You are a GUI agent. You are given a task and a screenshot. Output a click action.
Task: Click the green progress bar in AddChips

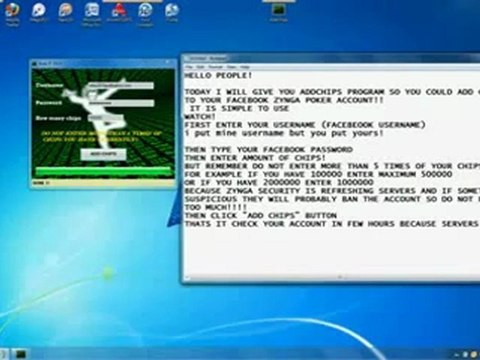click(x=103, y=171)
